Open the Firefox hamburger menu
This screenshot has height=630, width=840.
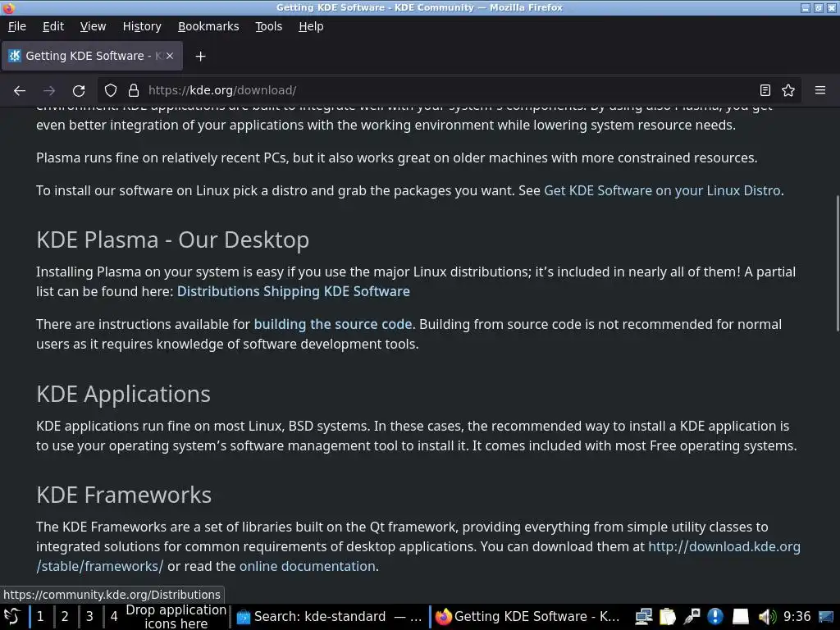(x=820, y=90)
